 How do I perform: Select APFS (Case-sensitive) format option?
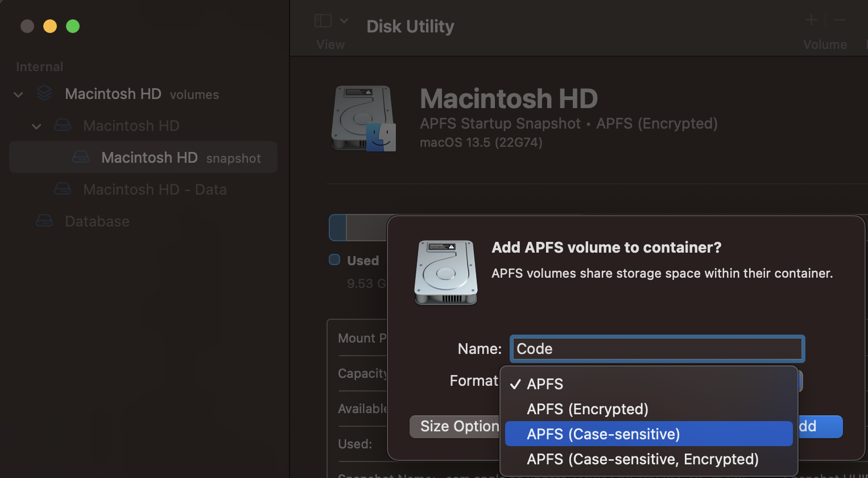pyautogui.click(x=603, y=434)
